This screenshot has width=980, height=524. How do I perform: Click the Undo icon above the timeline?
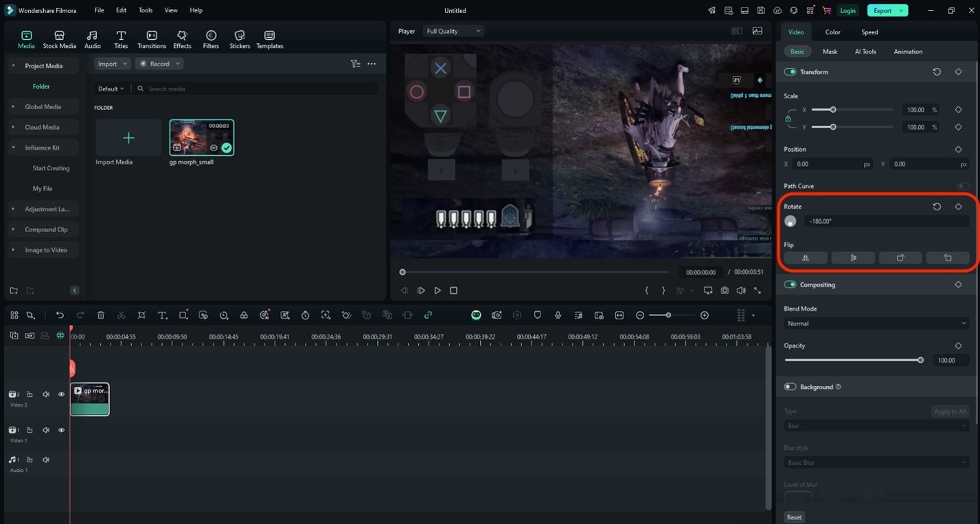click(x=60, y=315)
